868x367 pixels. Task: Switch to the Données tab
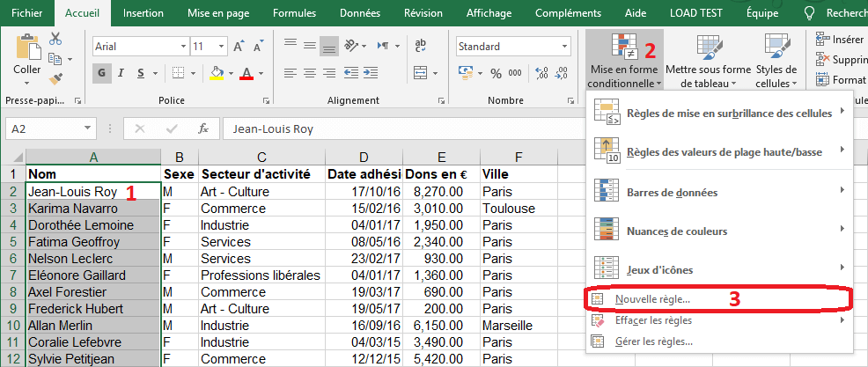click(x=360, y=13)
